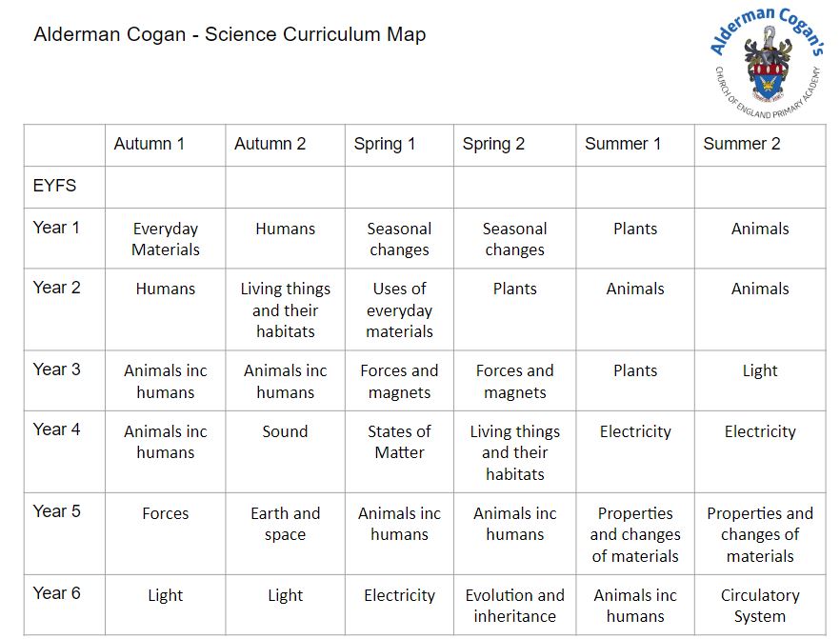Viewport: 840px width, 639px height.
Task: Select the States of Matter cell
Action: [399, 442]
